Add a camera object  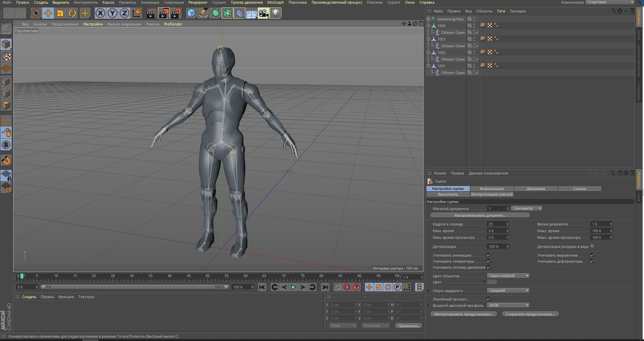263,13
